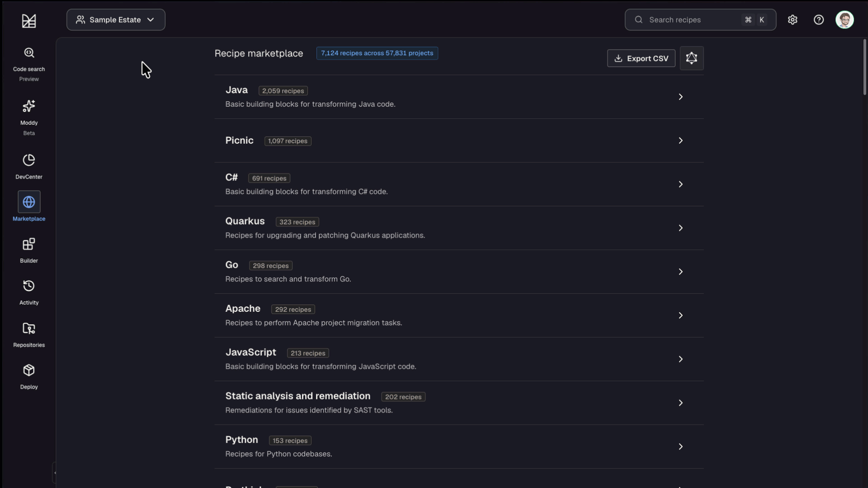
Task: Click the '2,059 recipes' badge
Action: [x=283, y=91]
